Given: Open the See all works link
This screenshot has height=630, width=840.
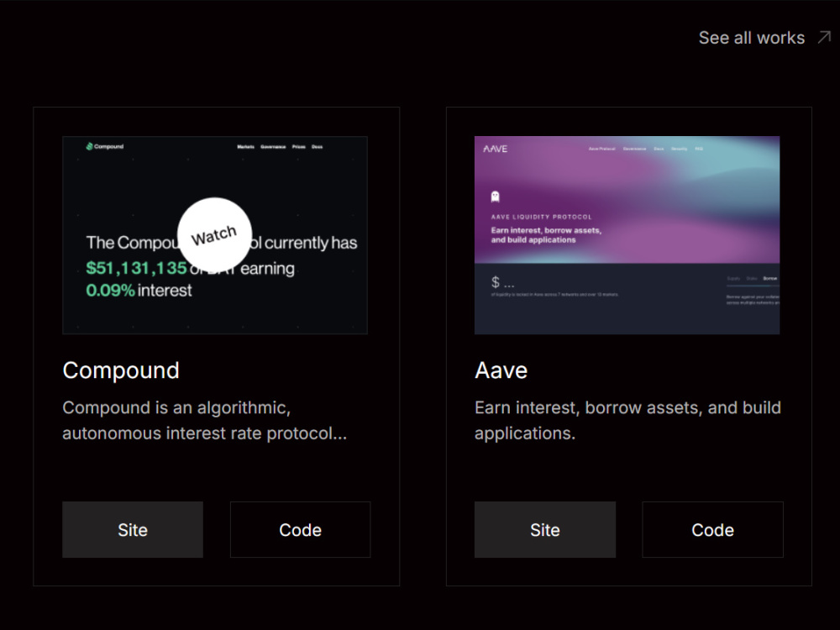Looking at the screenshot, I should tap(751, 38).
